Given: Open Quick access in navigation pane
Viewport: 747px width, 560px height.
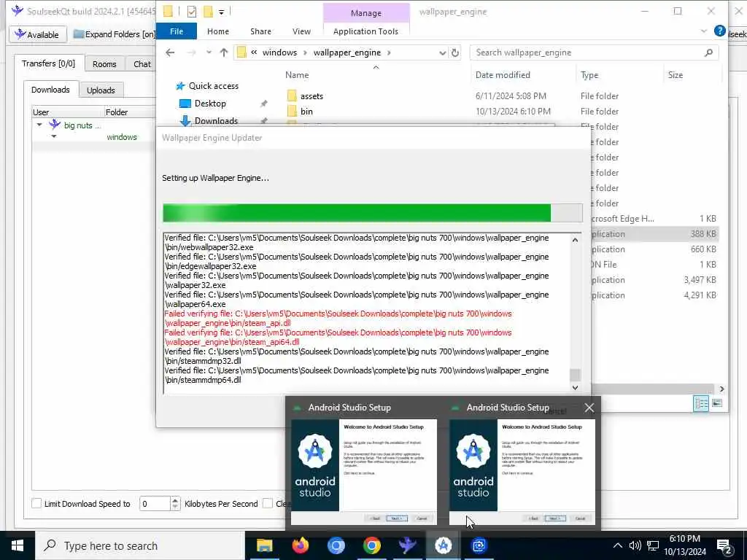Looking at the screenshot, I should tap(213, 86).
